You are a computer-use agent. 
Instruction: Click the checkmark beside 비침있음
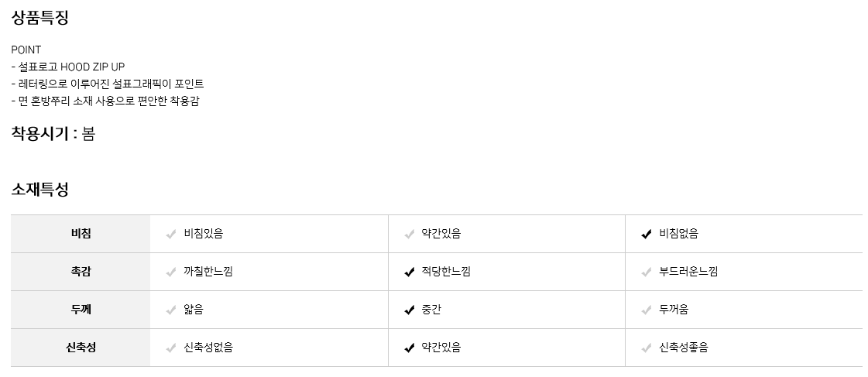[x=171, y=234]
